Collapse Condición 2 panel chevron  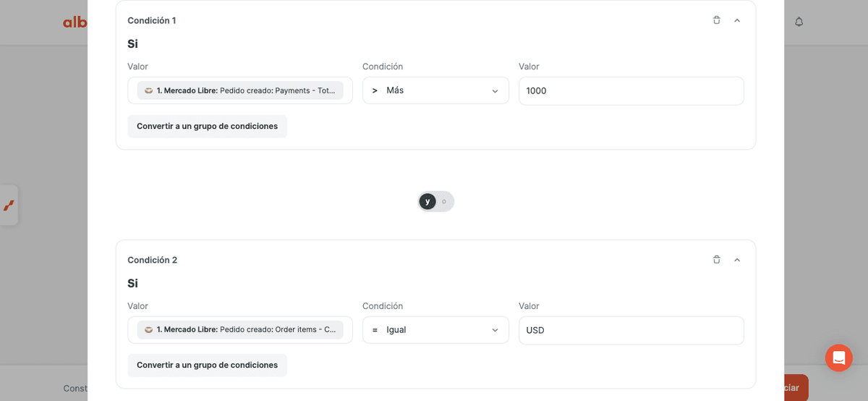737,260
